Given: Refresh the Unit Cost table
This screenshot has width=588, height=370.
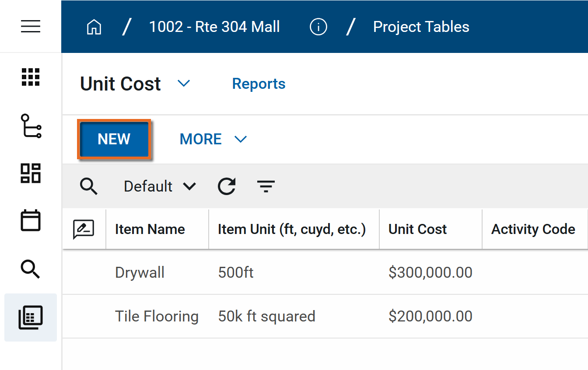Looking at the screenshot, I should pos(227,187).
